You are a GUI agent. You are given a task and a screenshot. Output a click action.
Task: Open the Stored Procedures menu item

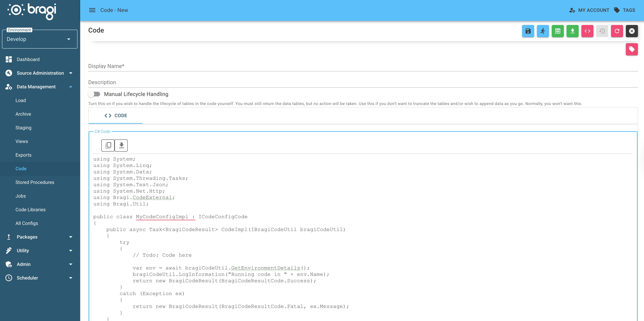[35, 182]
